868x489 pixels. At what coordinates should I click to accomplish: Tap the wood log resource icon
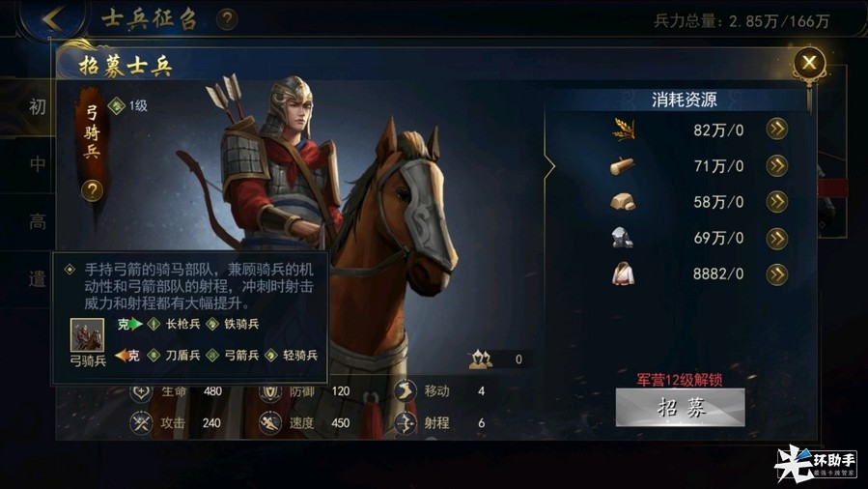[x=622, y=165]
